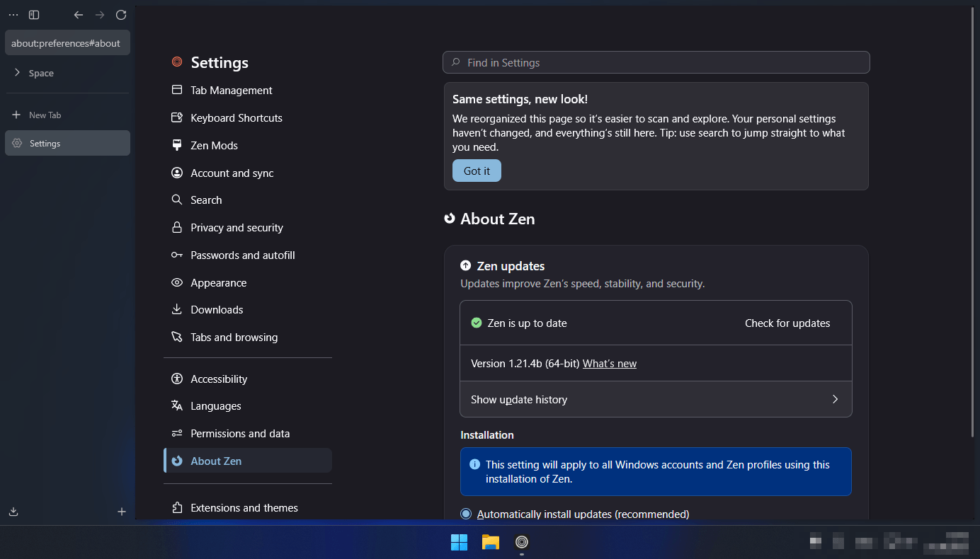The image size is (980, 559).
Task: Go to Tabs and browsing
Action: pos(248,337)
